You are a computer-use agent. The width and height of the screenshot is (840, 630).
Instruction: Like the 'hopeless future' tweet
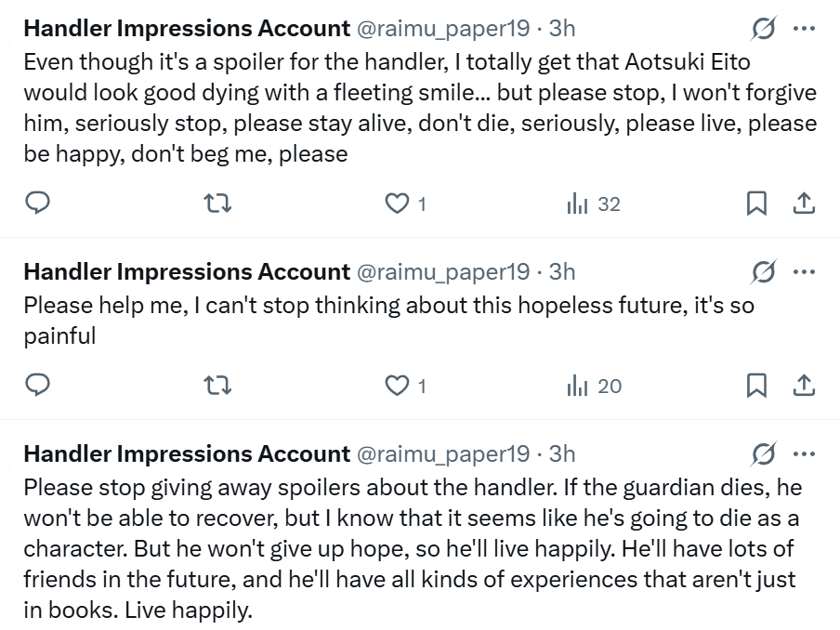pyautogui.click(x=398, y=386)
